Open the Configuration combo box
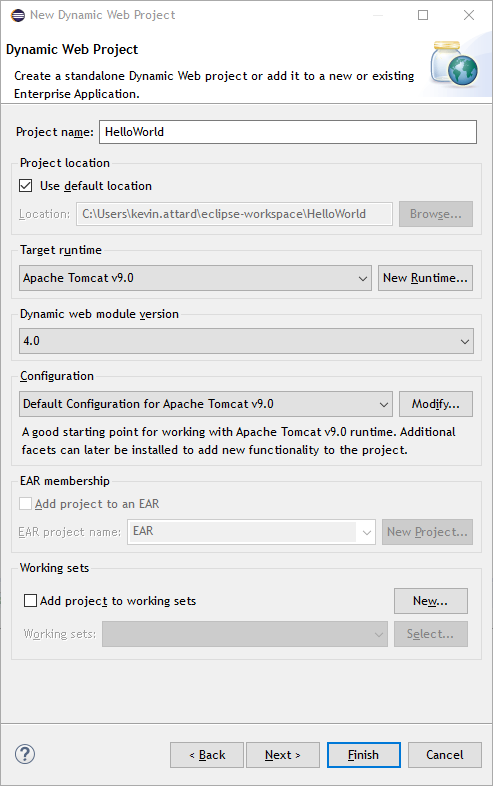The height and width of the screenshot is (786, 493). pyautogui.click(x=206, y=404)
